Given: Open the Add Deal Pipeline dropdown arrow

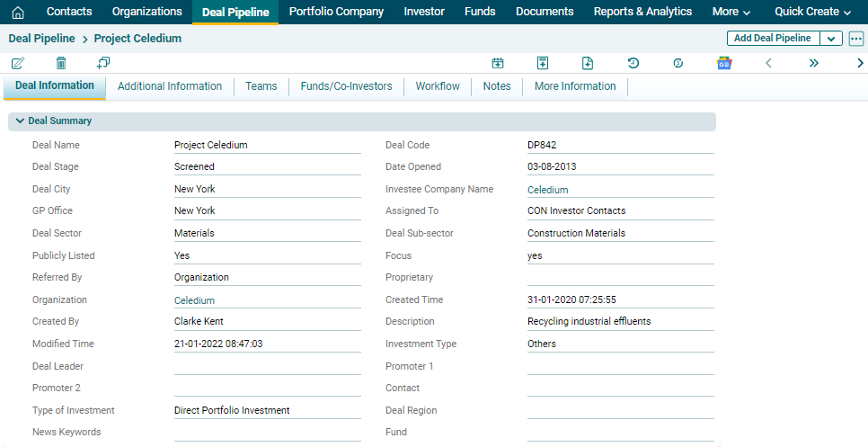Looking at the screenshot, I should 831,39.
